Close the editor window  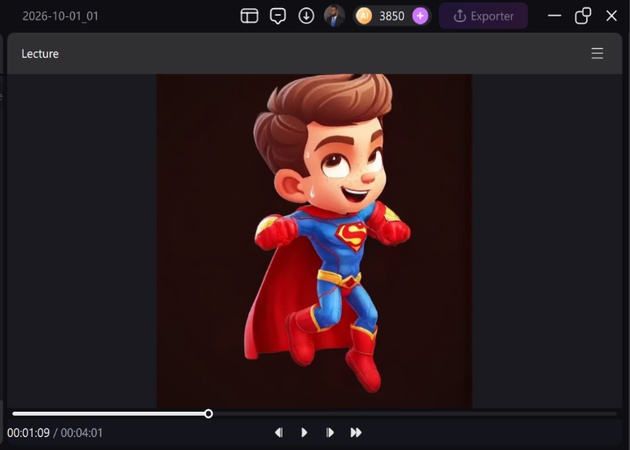pyautogui.click(x=612, y=16)
